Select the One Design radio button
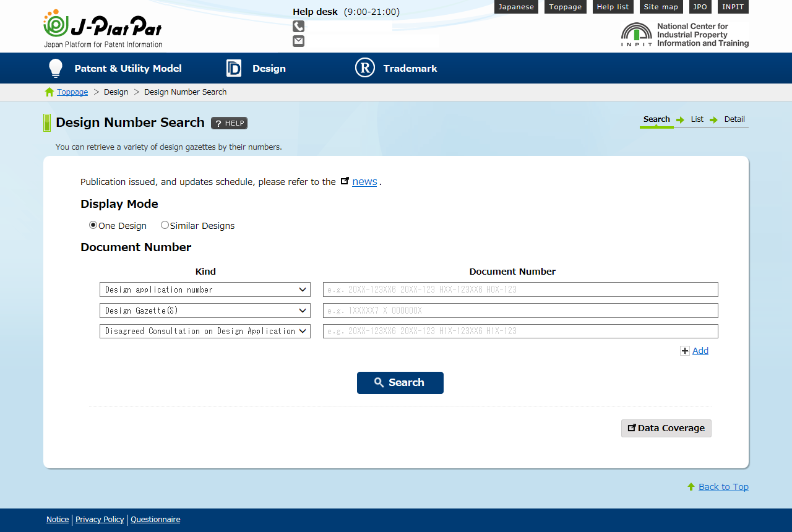Screen dimensions: 792x532 93,225
